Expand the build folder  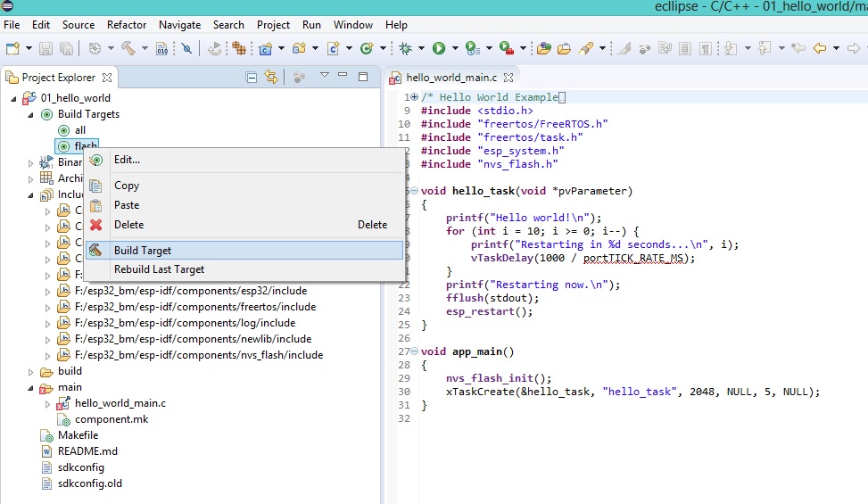click(x=31, y=372)
